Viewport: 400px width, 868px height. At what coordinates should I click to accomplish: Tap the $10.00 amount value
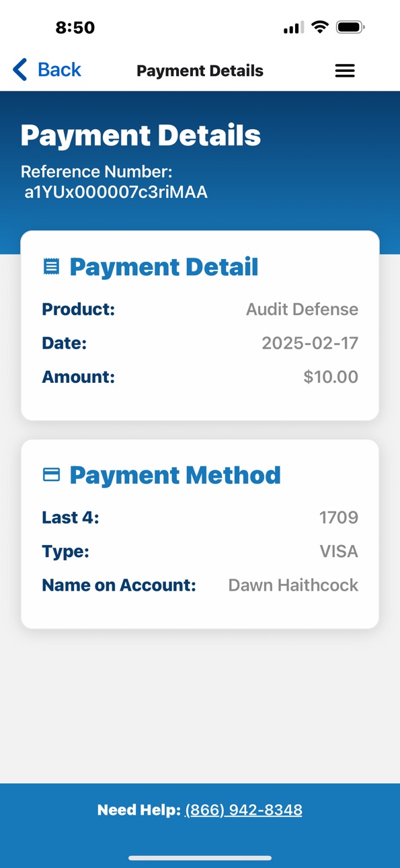point(331,377)
